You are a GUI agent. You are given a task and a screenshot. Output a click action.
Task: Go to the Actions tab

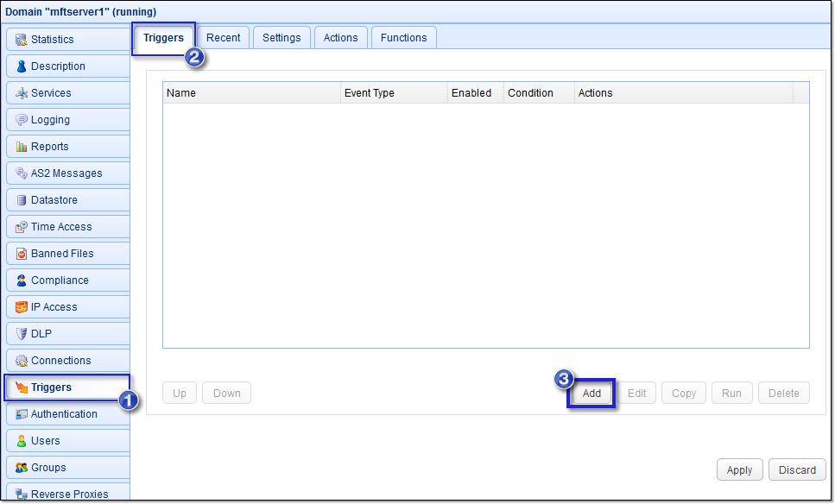point(340,38)
